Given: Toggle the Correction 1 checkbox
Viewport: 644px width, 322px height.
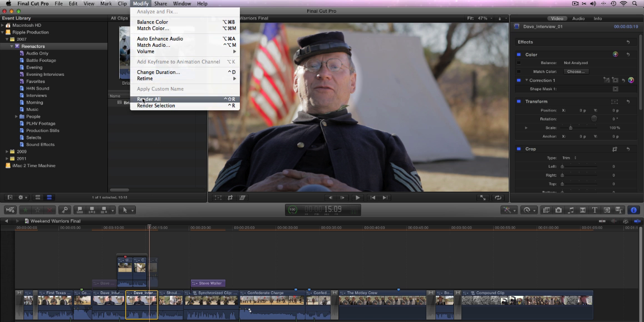Looking at the screenshot, I should click(x=519, y=80).
